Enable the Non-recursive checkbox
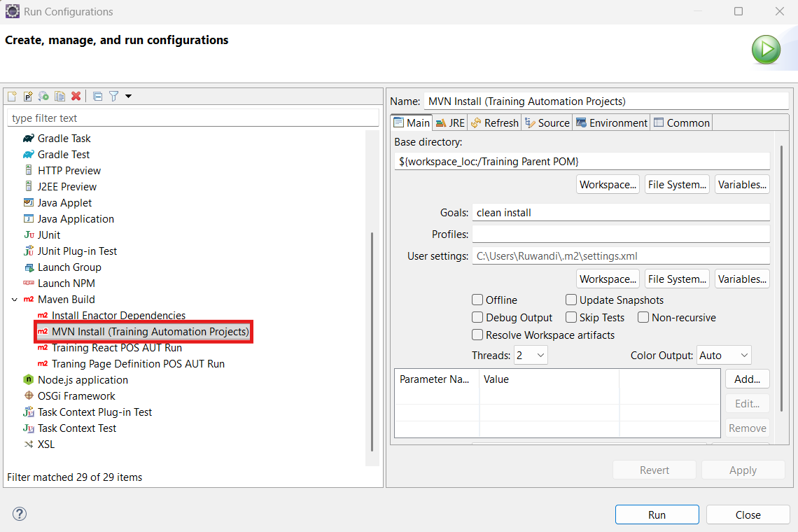The image size is (798, 532). [643, 318]
